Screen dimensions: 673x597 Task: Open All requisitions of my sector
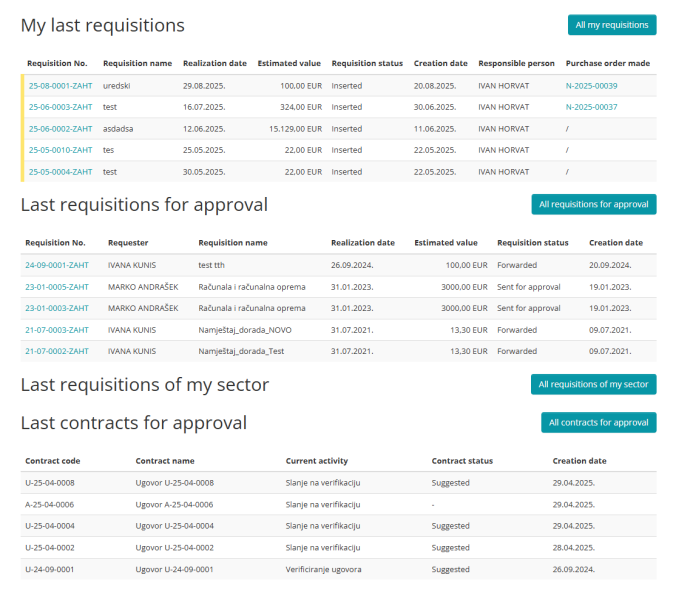tap(593, 384)
